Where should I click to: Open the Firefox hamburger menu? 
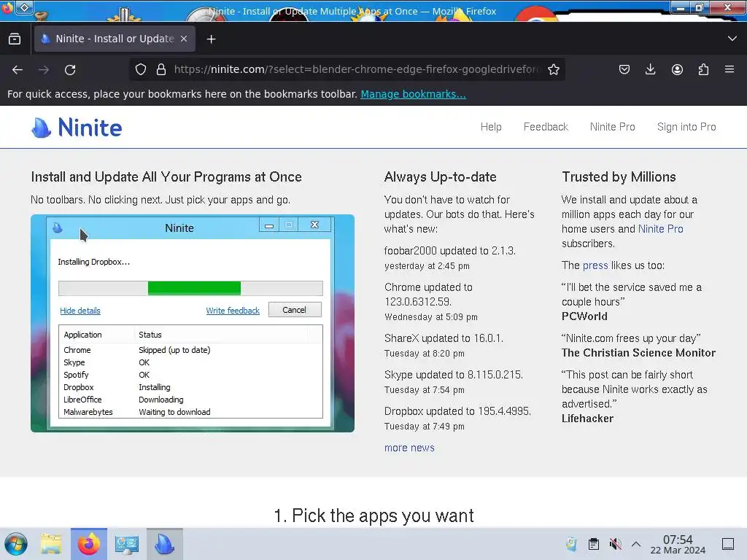[x=729, y=69]
